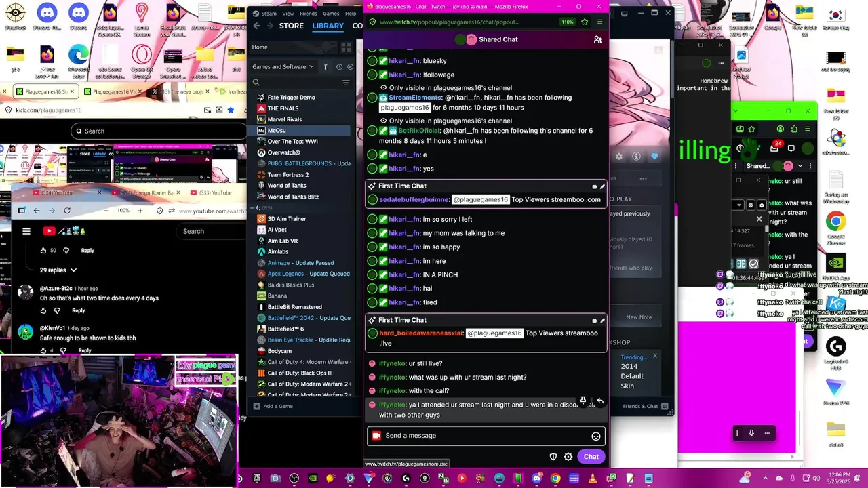The width and height of the screenshot is (868, 488).
Task: Click Add a Game in Steam
Action: (x=273, y=406)
